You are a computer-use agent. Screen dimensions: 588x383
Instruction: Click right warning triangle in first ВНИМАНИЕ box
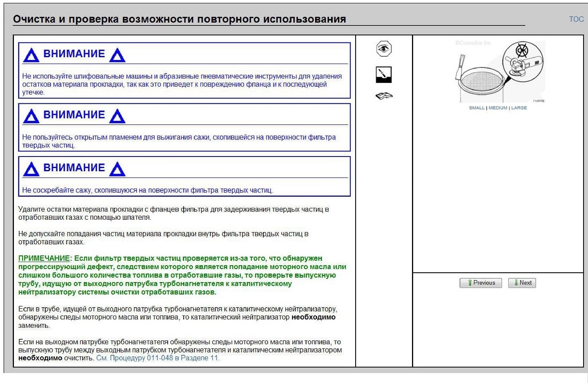[x=117, y=55]
